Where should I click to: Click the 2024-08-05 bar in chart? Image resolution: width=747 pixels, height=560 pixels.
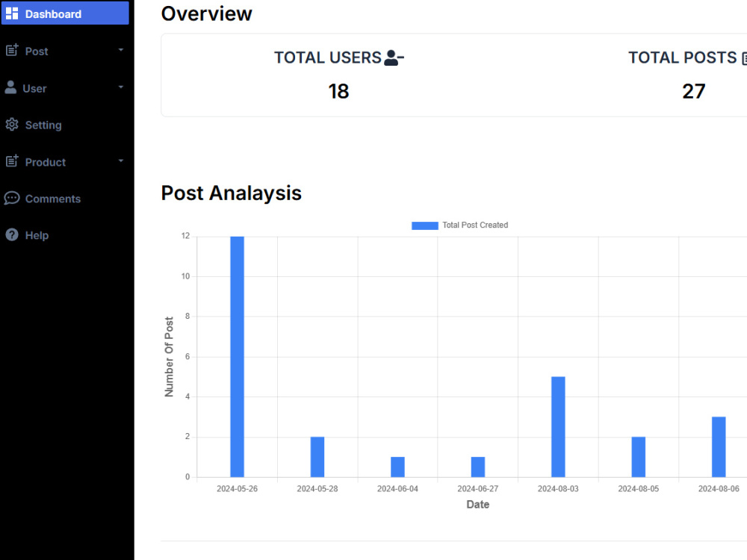click(639, 457)
